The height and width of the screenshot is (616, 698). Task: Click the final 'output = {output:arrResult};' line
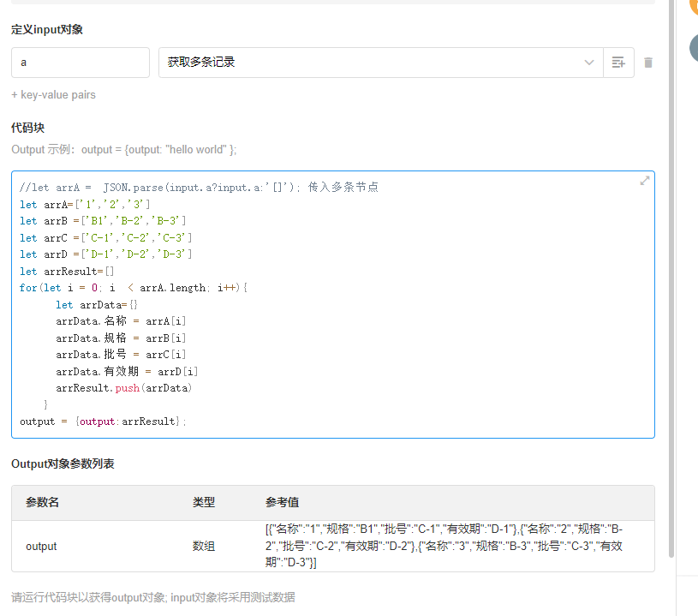[x=103, y=422]
